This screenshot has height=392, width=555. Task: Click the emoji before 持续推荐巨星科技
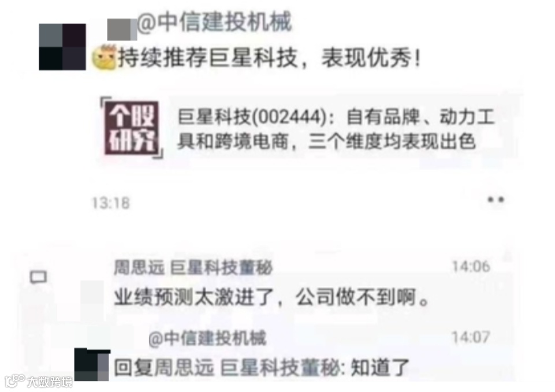(104, 58)
